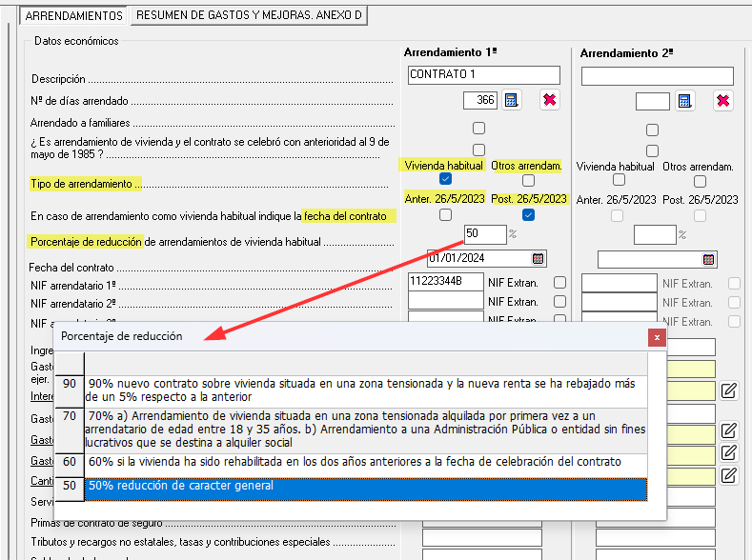Image resolution: width=752 pixels, height=560 pixels.
Task: Check Otros arrendam. for Arrendamiento 2
Action: tap(700, 181)
